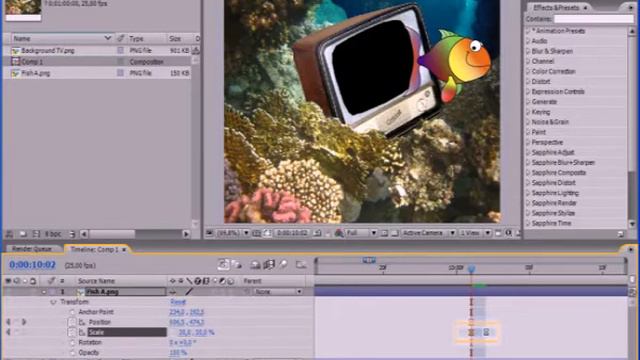This screenshot has height=360, width=640.
Task: Click the Project panel scroll right arrow
Action: 186,234
